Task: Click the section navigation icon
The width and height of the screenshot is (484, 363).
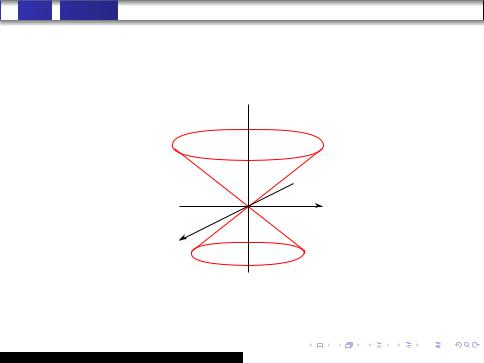Action: pyautogui.click(x=409, y=345)
